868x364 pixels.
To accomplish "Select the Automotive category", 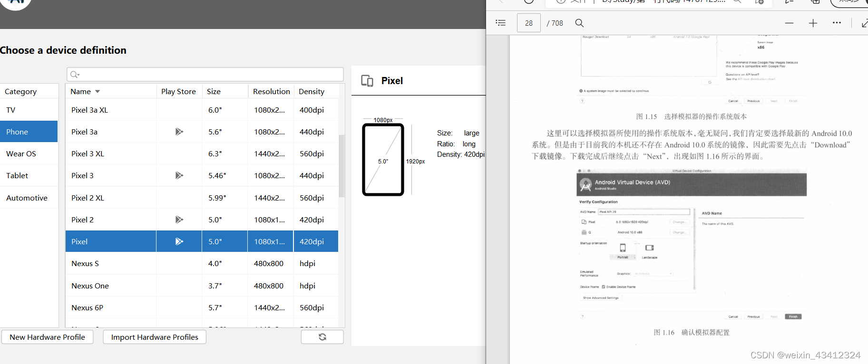I will (x=29, y=198).
